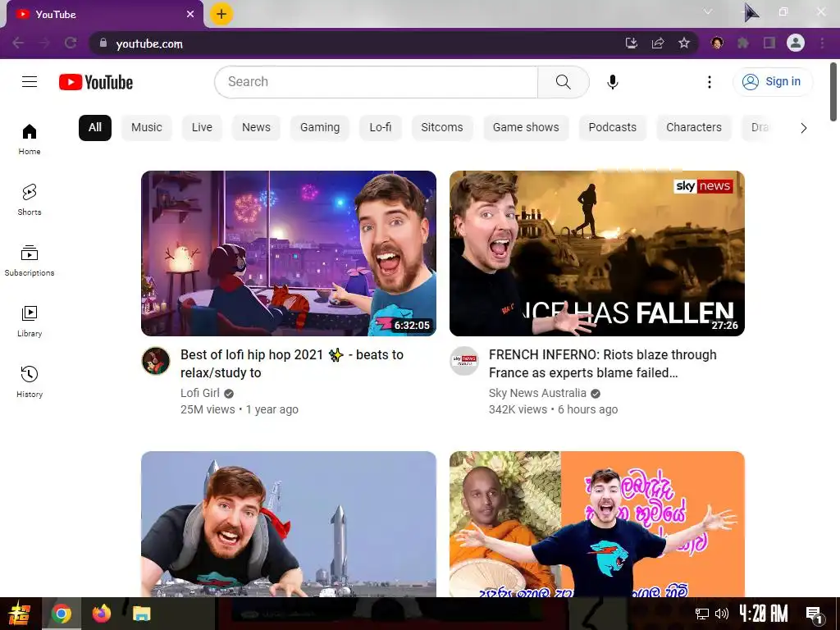Open the Chrome three-dot menu
Screen dimensions: 840x630
click(x=822, y=43)
